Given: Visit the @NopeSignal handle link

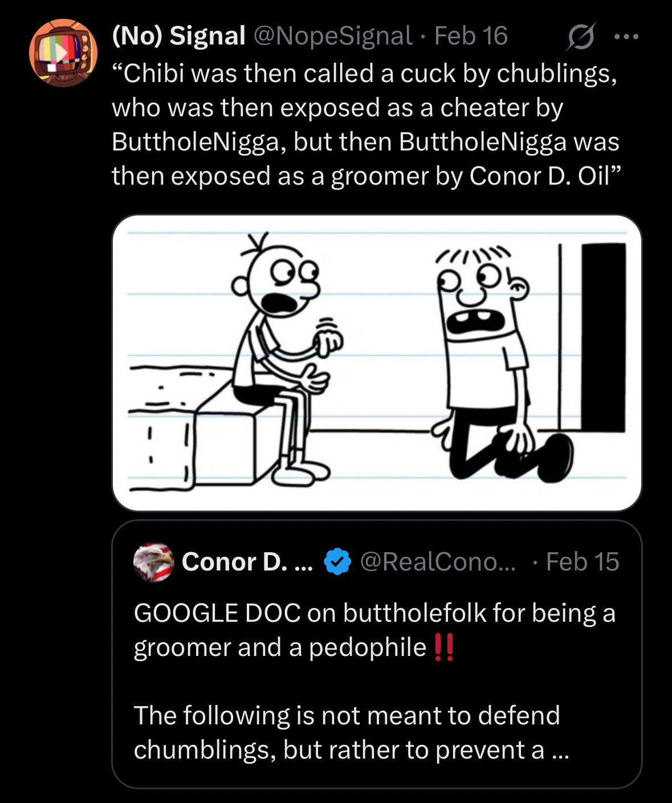Looking at the screenshot, I should click(x=332, y=36).
